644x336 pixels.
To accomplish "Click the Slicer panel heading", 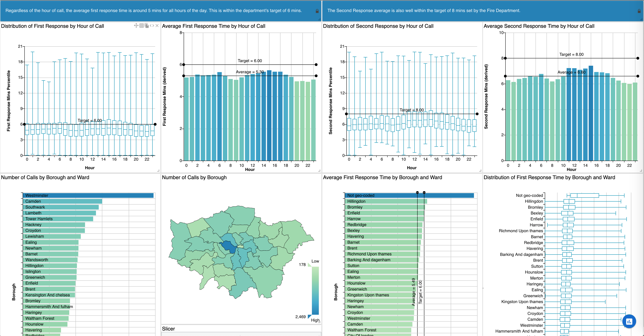I will coord(168,329).
